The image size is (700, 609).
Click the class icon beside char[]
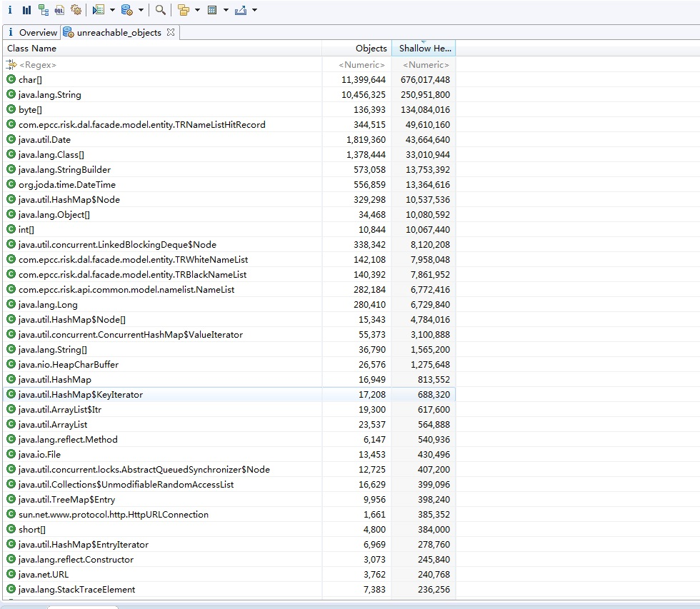tap(11, 79)
